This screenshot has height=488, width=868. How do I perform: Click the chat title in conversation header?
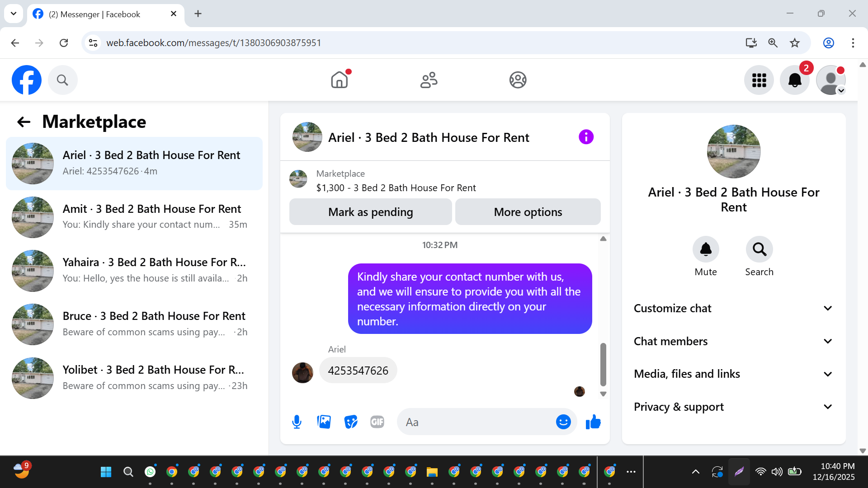coord(429,137)
